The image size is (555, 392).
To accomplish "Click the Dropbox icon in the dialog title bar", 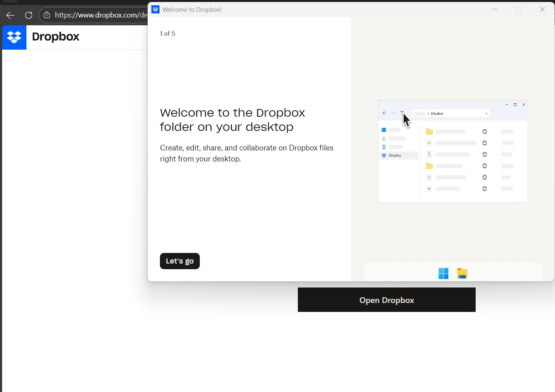I will (x=155, y=9).
